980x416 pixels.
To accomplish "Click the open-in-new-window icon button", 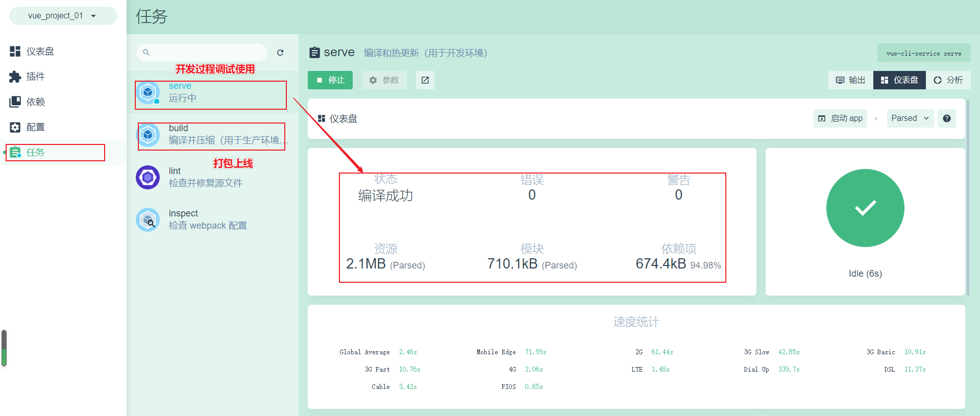I will click(x=425, y=80).
